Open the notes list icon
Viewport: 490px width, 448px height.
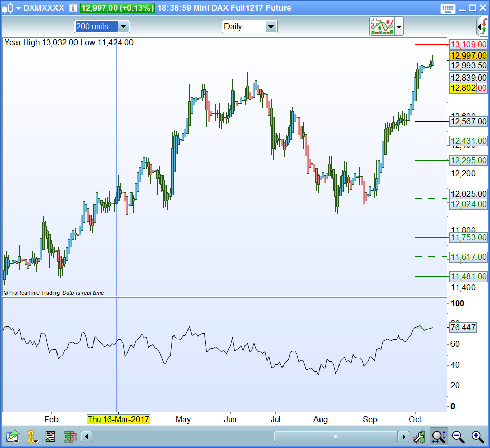tap(51, 436)
